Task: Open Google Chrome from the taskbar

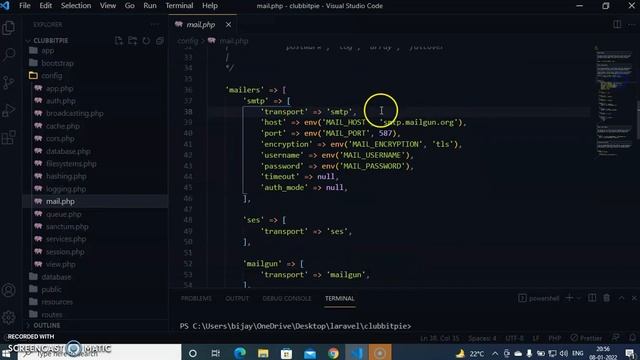Action: 333,353
